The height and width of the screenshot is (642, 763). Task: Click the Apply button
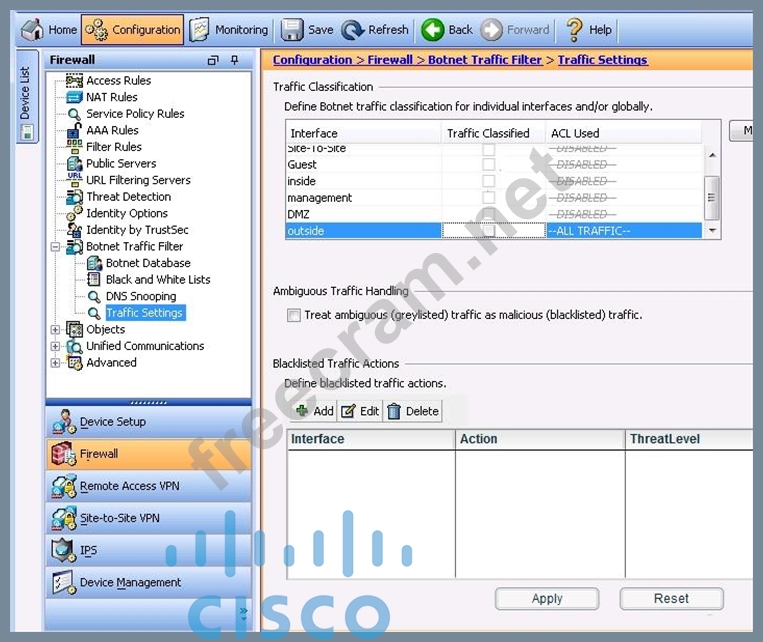pyautogui.click(x=547, y=598)
